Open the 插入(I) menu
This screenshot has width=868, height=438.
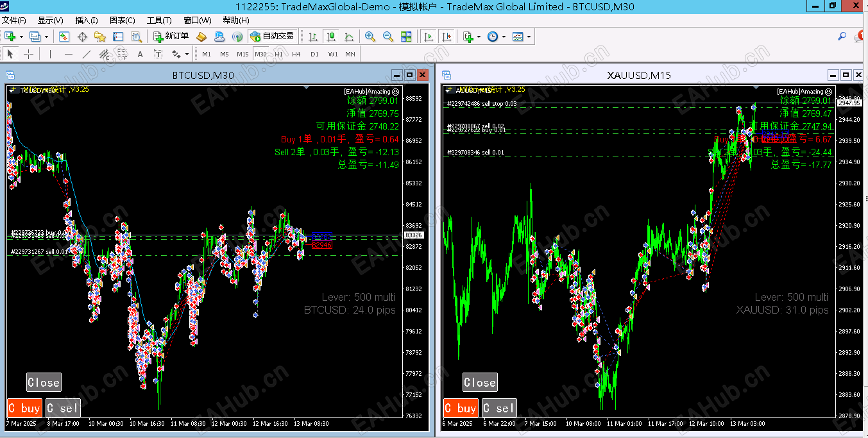click(87, 20)
